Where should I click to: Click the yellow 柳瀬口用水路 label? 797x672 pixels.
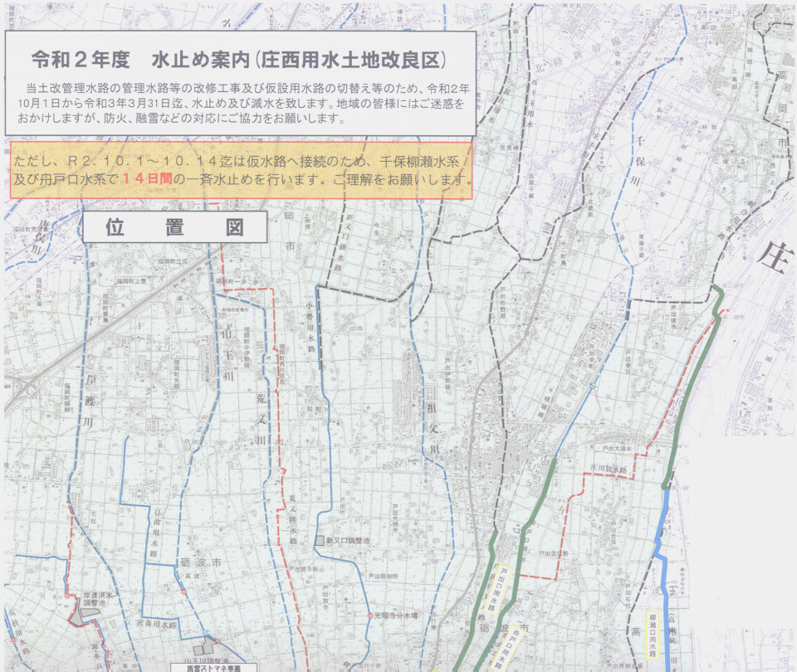coord(653,635)
